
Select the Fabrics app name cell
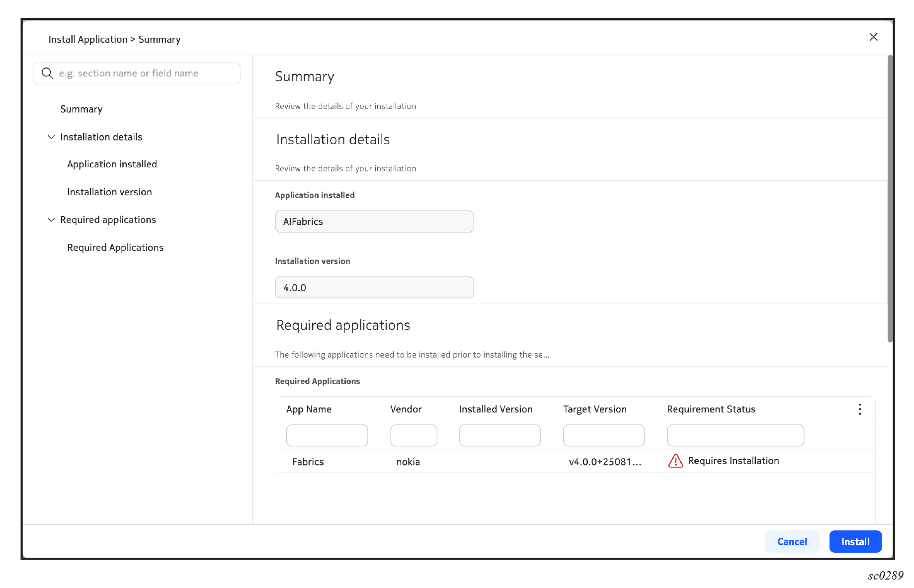(x=308, y=462)
